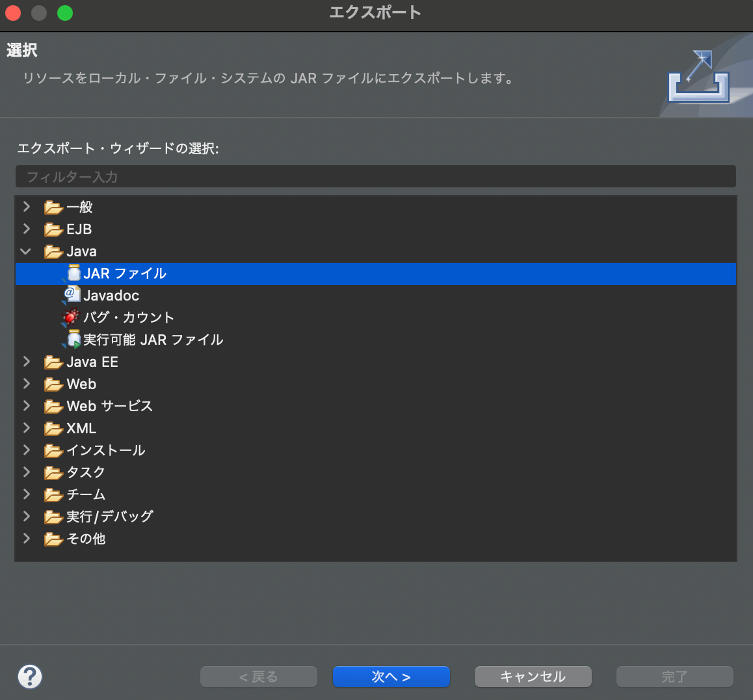Click the その他 folder icon
753x700 pixels.
[53, 539]
